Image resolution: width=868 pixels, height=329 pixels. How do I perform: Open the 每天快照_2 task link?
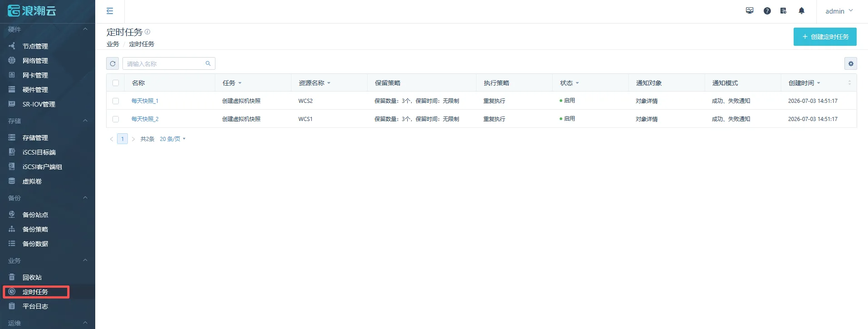click(145, 119)
